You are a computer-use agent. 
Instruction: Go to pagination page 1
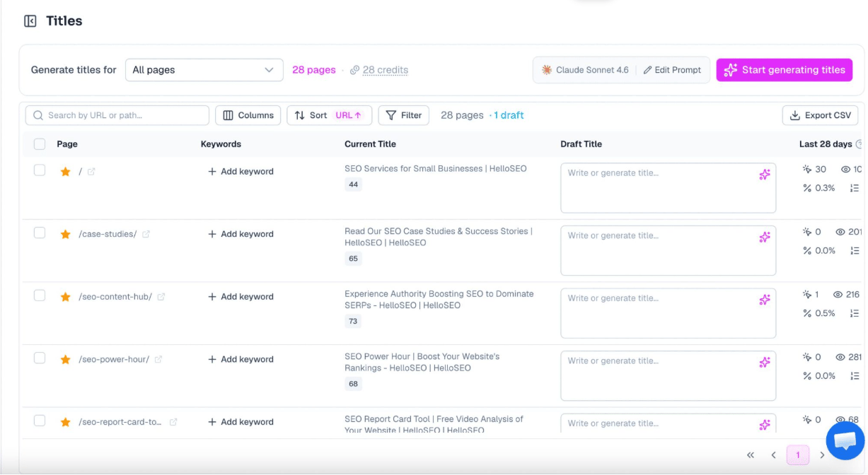(x=797, y=455)
